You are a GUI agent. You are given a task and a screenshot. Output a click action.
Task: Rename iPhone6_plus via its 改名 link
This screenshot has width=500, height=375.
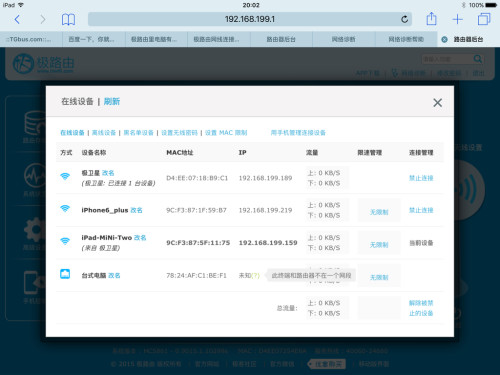tap(136, 210)
